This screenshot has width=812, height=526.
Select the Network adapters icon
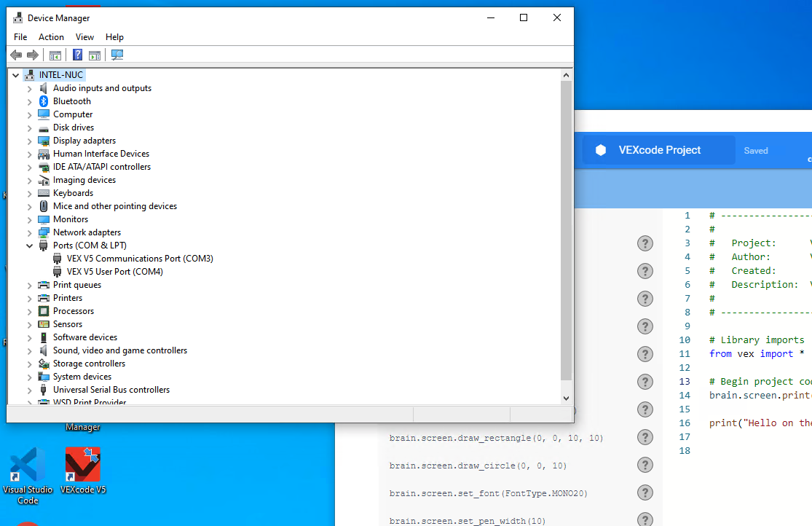click(44, 232)
